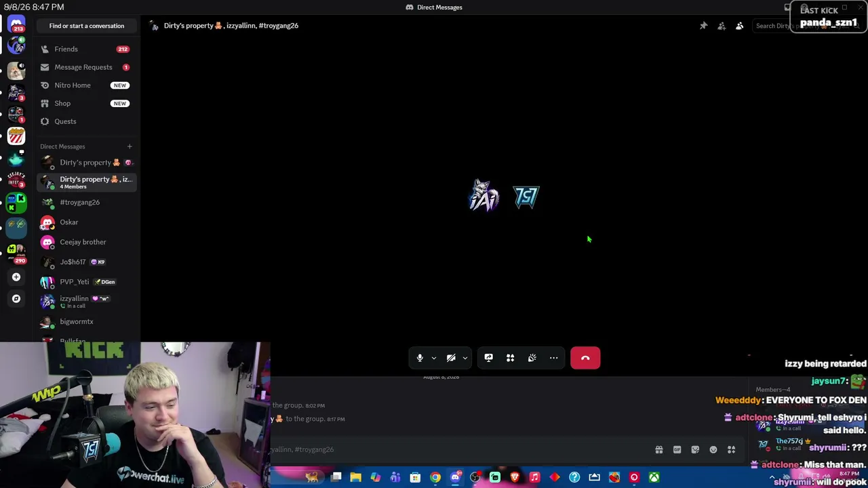Open Ceejay brother's direct message
This screenshot has height=488, width=868.
(x=87, y=242)
